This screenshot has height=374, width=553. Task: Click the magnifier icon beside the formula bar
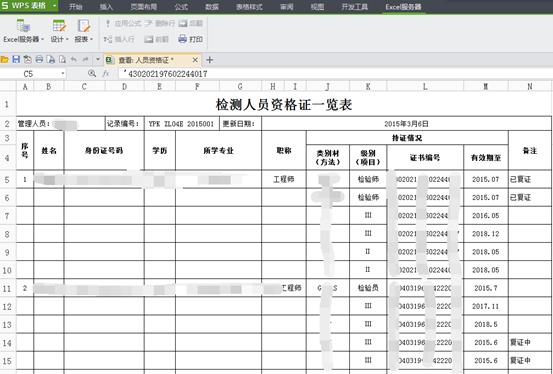click(x=92, y=73)
